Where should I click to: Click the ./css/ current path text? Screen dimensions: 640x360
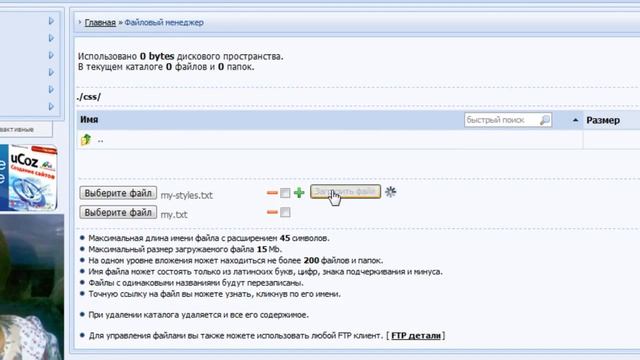coord(88,97)
